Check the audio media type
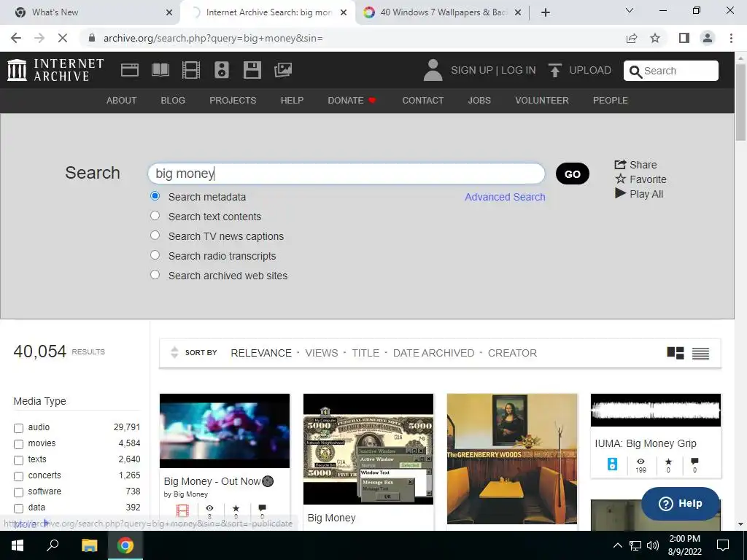747x560 pixels. click(18, 428)
